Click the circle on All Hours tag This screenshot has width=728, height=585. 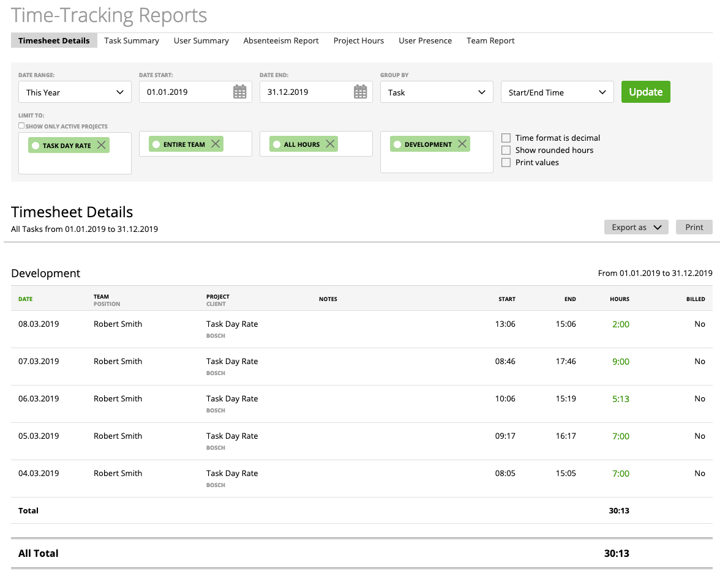(277, 144)
